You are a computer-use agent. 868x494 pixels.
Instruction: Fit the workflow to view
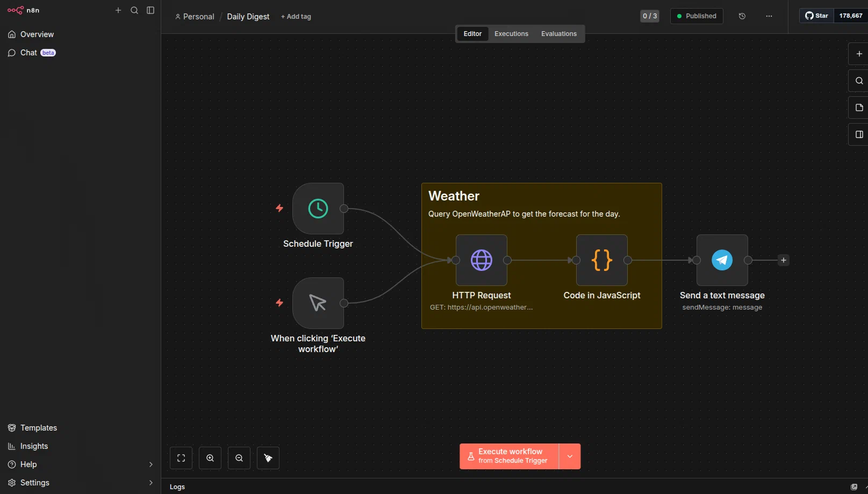[x=181, y=458]
